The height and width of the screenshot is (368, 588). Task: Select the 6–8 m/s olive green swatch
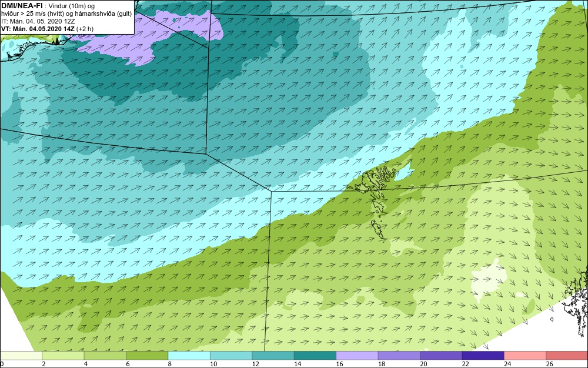147,356
